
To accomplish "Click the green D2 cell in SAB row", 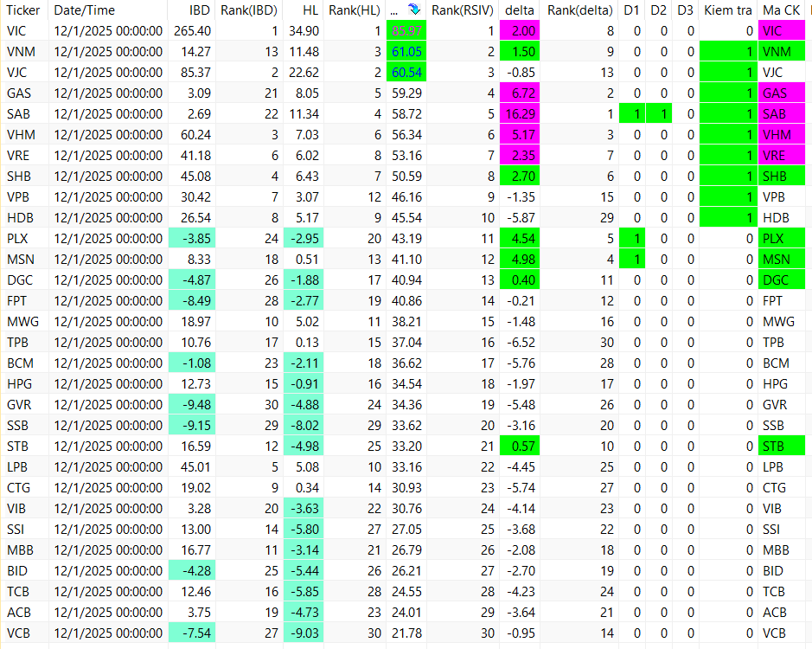I will click(659, 113).
